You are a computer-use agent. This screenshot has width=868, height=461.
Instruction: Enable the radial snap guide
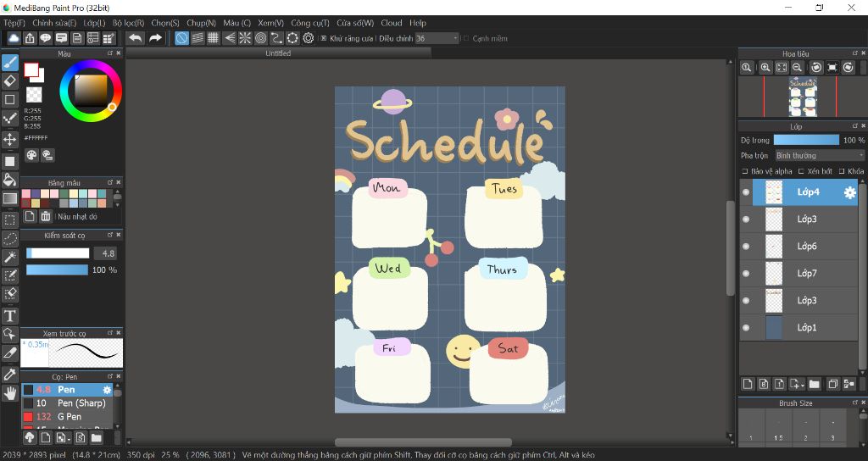245,37
